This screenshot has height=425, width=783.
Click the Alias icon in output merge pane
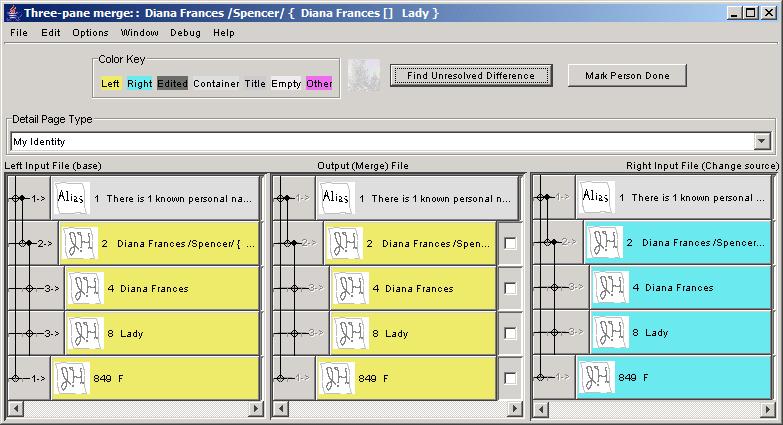point(337,198)
